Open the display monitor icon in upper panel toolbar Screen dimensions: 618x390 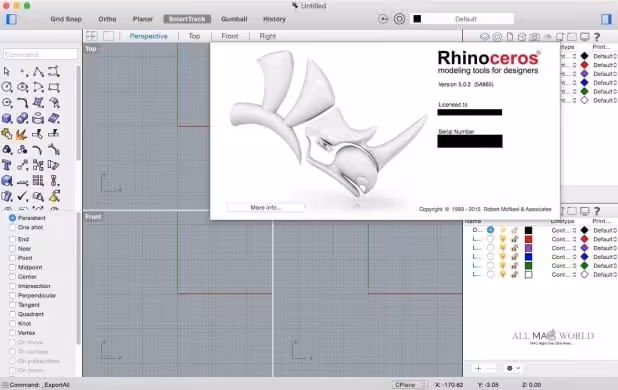(585, 37)
